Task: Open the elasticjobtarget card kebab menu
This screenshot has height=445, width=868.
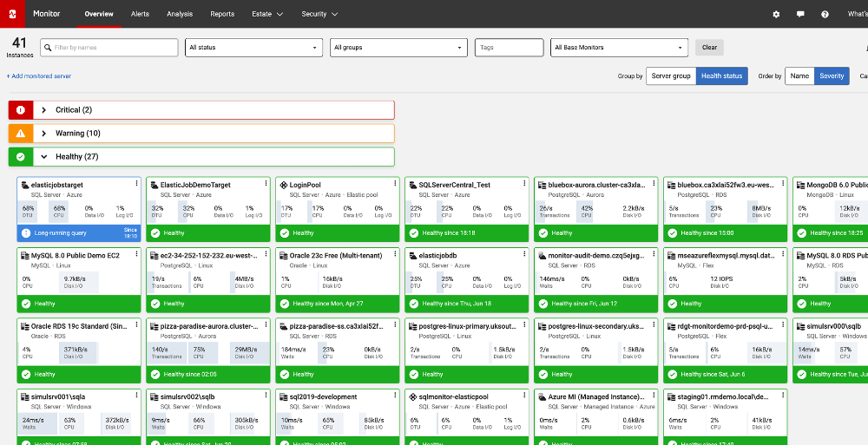Action: (x=137, y=184)
